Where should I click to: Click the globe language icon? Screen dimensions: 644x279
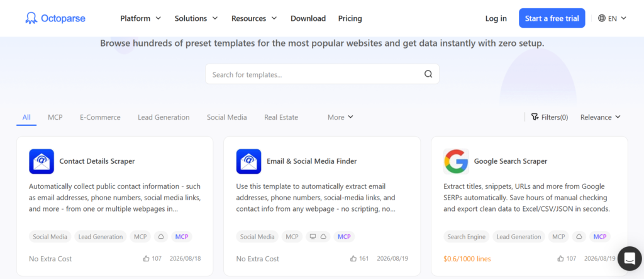(602, 18)
